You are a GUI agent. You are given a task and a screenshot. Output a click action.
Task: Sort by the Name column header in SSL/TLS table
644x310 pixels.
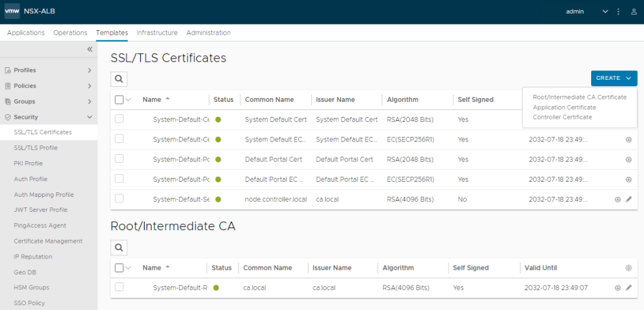(x=152, y=99)
